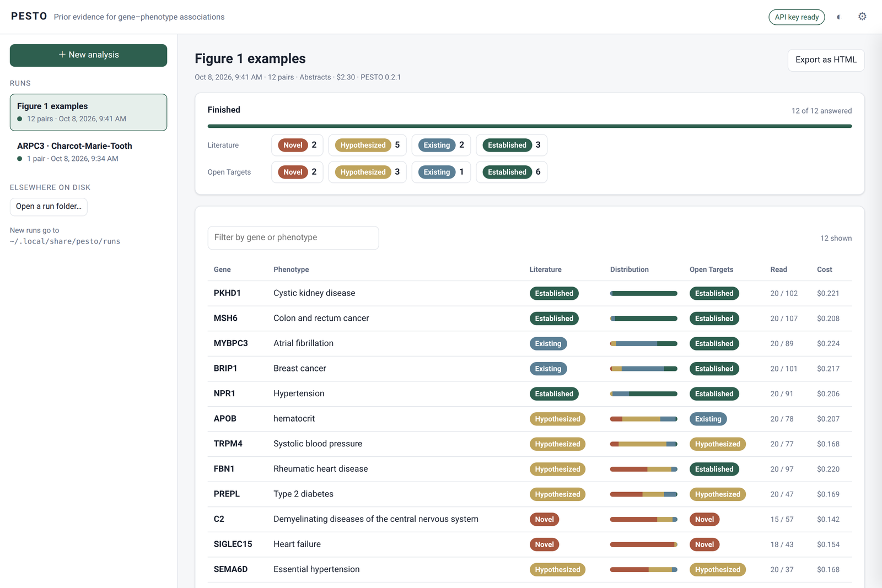Image resolution: width=882 pixels, height=588 pixels.
Task: Sort by the Literature column header
Action: [546, 269]
